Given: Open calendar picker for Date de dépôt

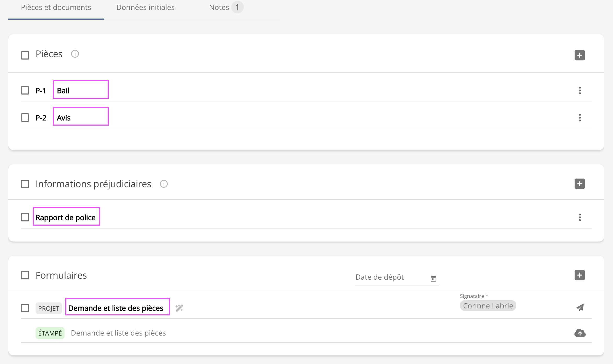Looking at the screenshot, I should click(x=433, y=279).
